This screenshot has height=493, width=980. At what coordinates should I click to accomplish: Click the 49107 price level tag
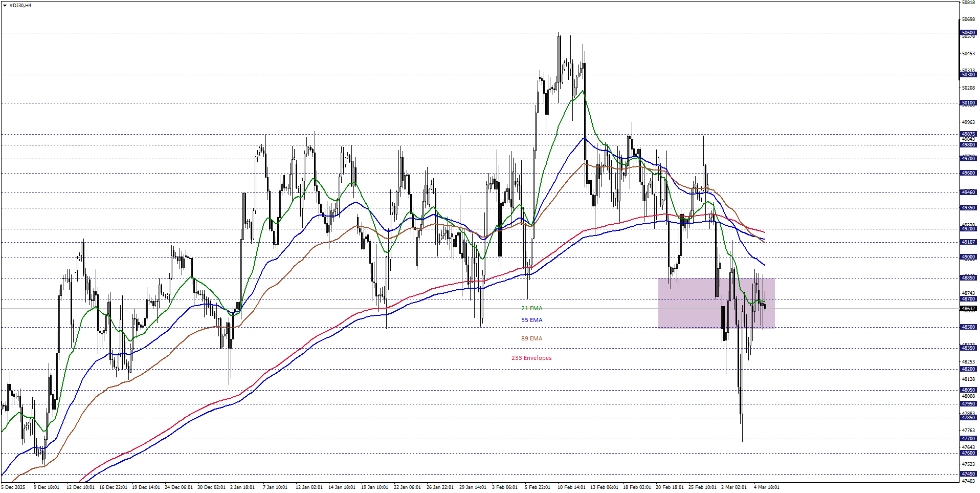[968, 242]
